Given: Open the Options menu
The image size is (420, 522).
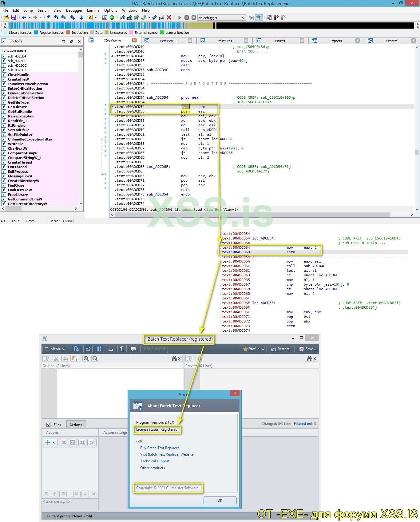Looking at the screenshot, I should [111, 10].
